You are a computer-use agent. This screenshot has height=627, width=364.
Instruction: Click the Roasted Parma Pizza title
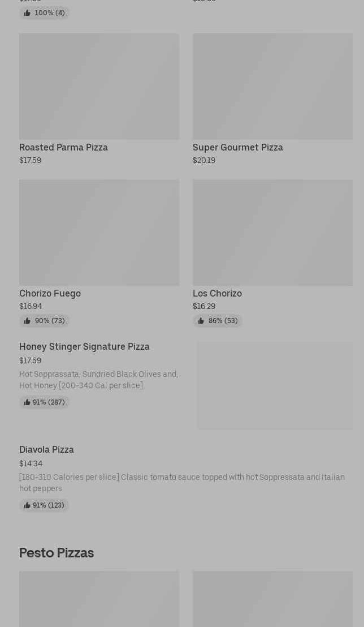tap(63, 147)
